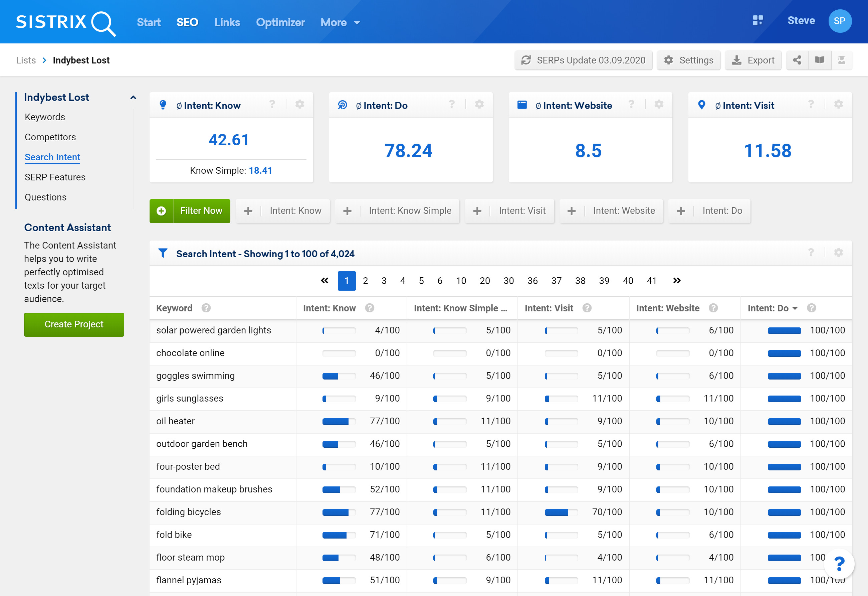The height and width of the screenshot is (596, 868).
Task: Add Intent: Website filter
Action: coord(611,211)
